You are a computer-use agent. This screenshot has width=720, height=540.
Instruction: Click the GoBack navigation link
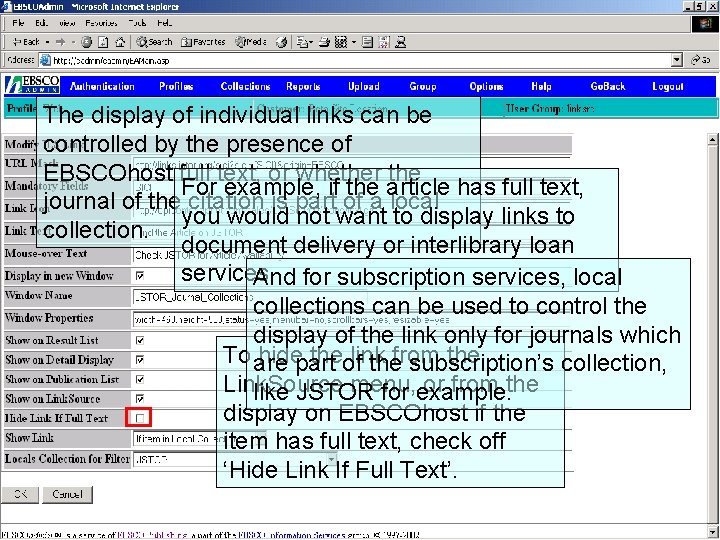[x=608, y=86]
